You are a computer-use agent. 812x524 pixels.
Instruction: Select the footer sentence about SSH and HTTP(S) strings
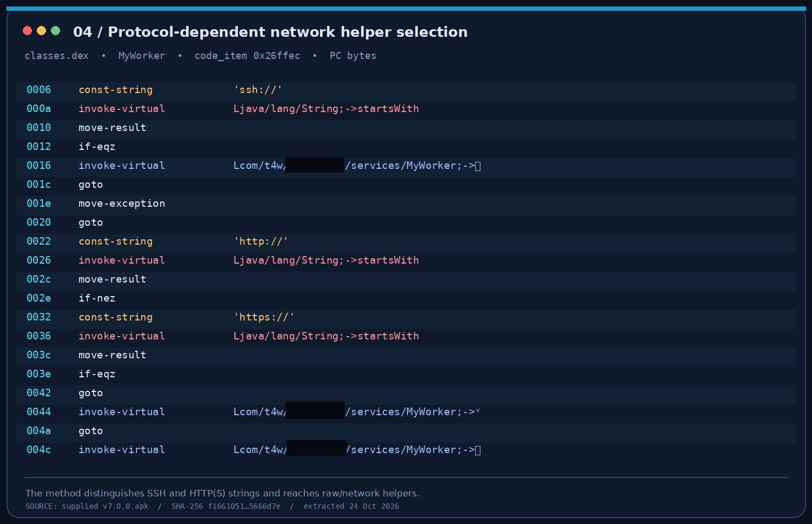click(x=222, y=493)
